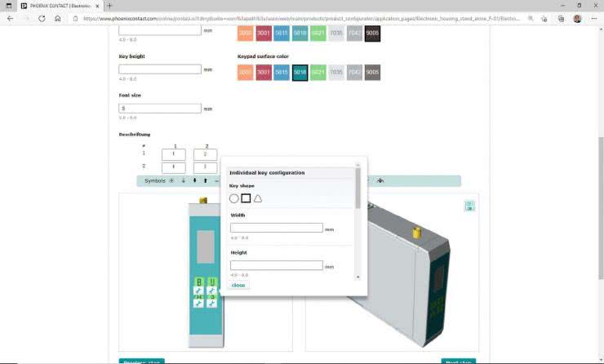Close the Individual key configuration popup
604x364 pixels.
(238, 285)
